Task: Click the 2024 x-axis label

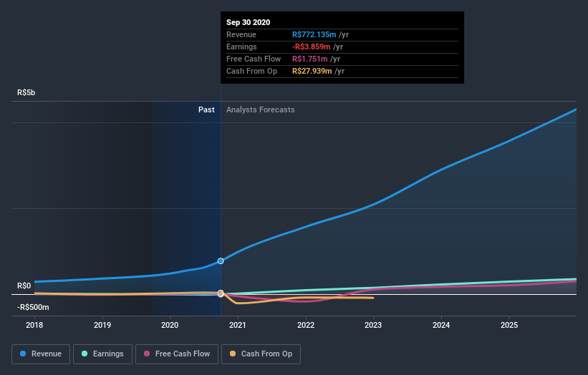Action: pyautogui.click(x=441, y=325)
